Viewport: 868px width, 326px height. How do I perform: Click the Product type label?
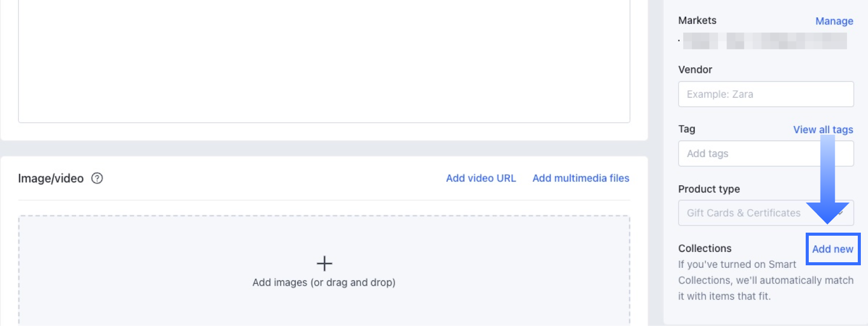point(709,189)
